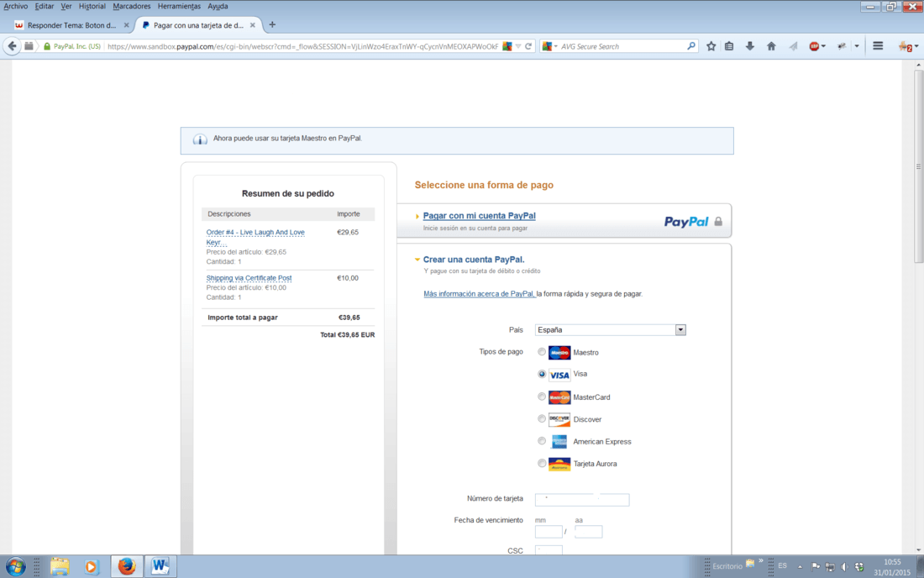The image size is (924, 578).
Task: Go to the Firefox home page icon
Action: pyautogui.click(x=771, y=46)
